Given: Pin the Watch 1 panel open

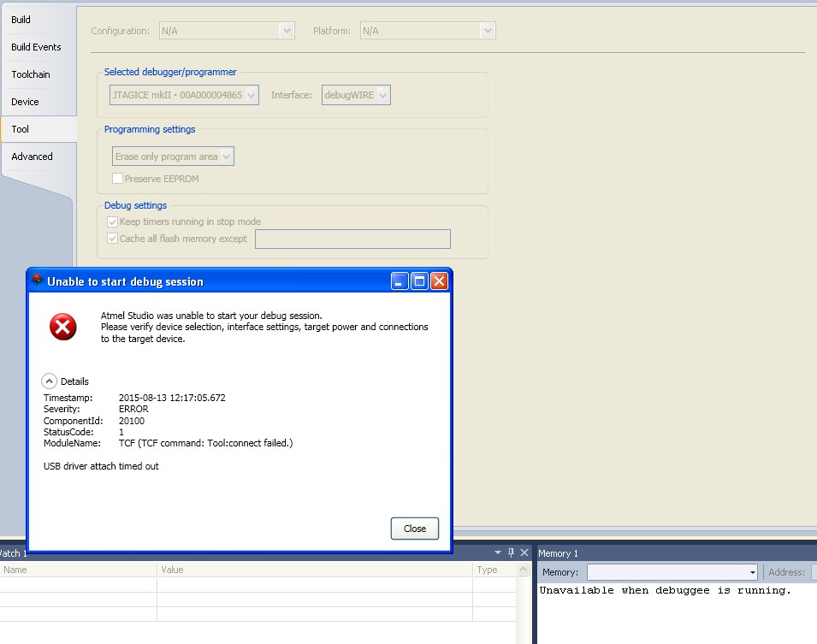Looking at the screenshot, I should [512, 553].
